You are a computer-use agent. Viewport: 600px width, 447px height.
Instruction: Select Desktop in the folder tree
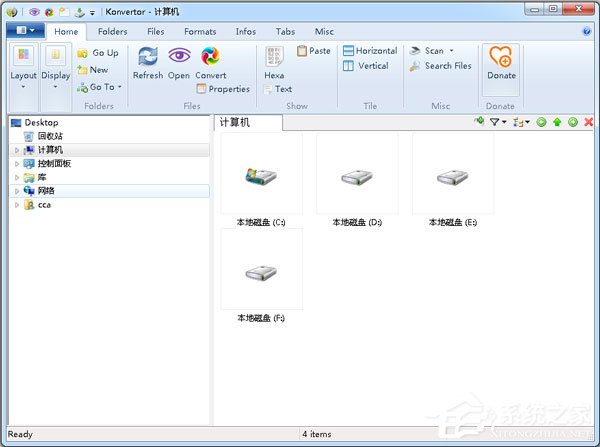[41, 122]
